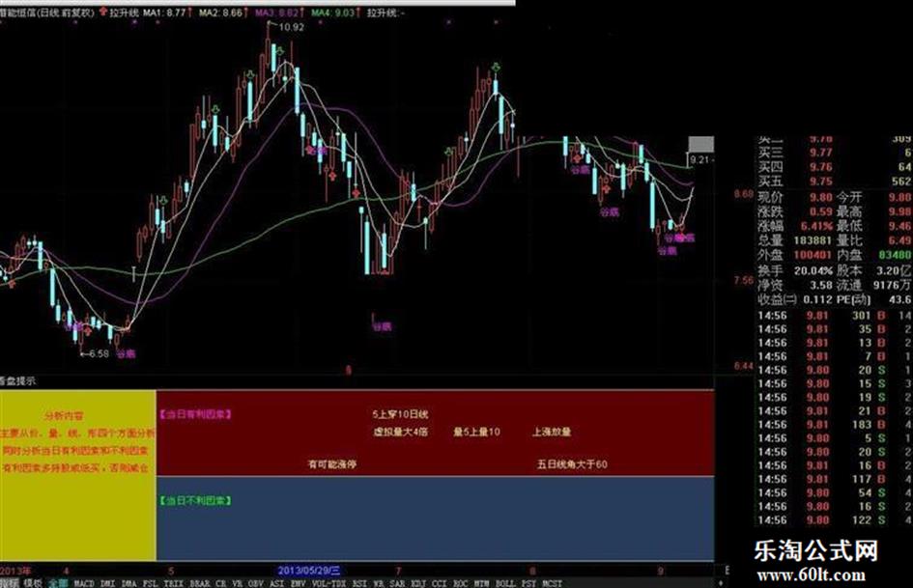Screen dimensions: 913x588
Task: Click the MA4: 9.03 value in header
Action: point(333,13)
